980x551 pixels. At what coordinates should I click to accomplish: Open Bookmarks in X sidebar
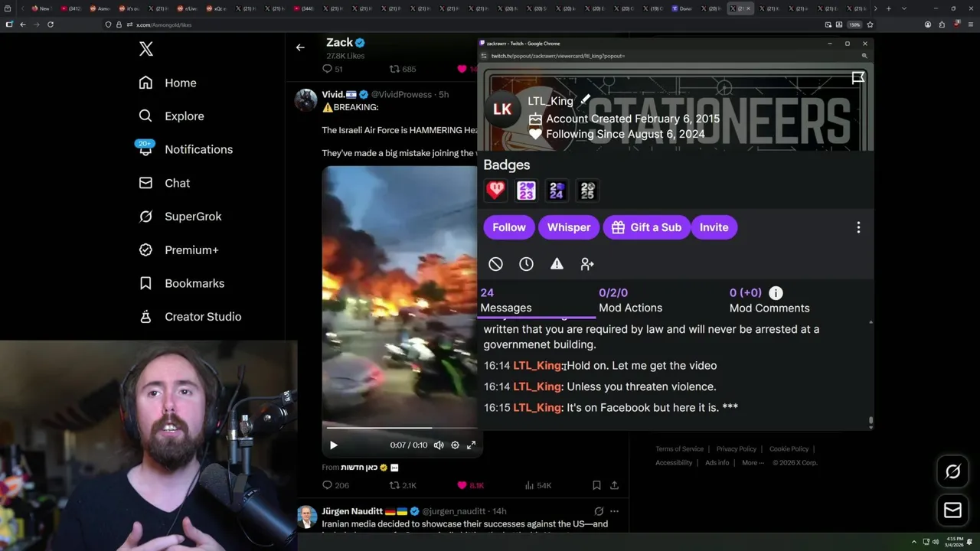point(181,283)
